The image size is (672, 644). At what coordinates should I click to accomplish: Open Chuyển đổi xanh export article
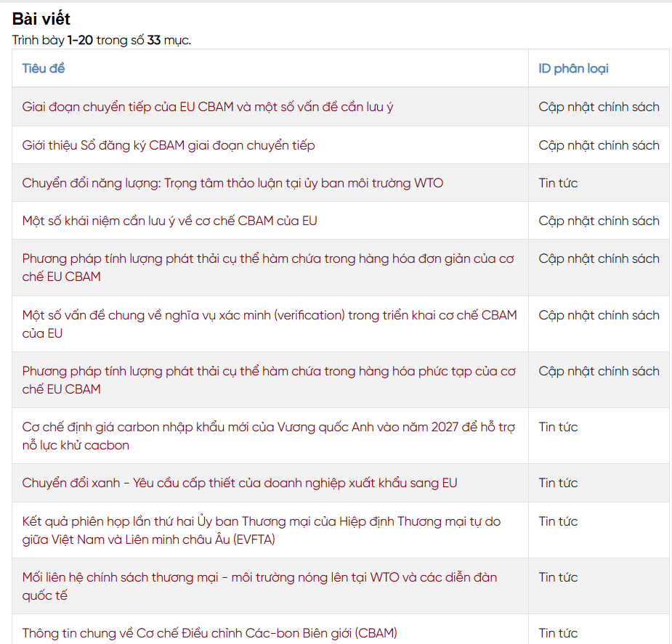coord(240,483)
